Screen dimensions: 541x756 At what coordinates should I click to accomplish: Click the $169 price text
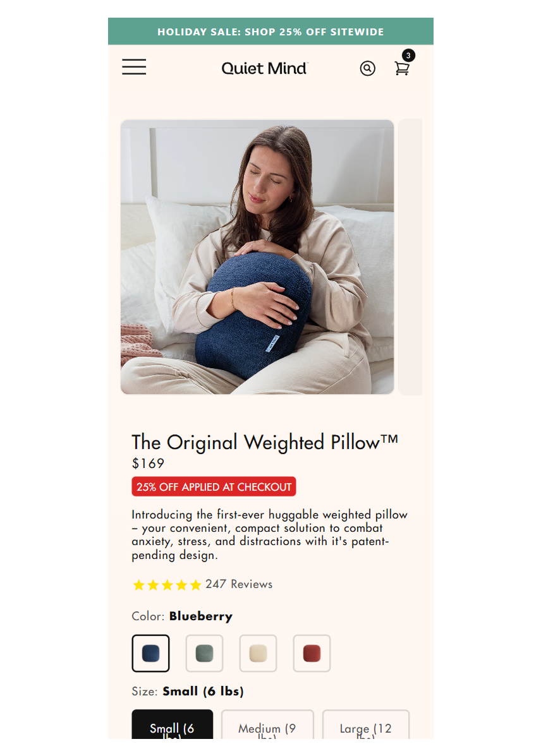pyautogui.click(x=148, y=464)
